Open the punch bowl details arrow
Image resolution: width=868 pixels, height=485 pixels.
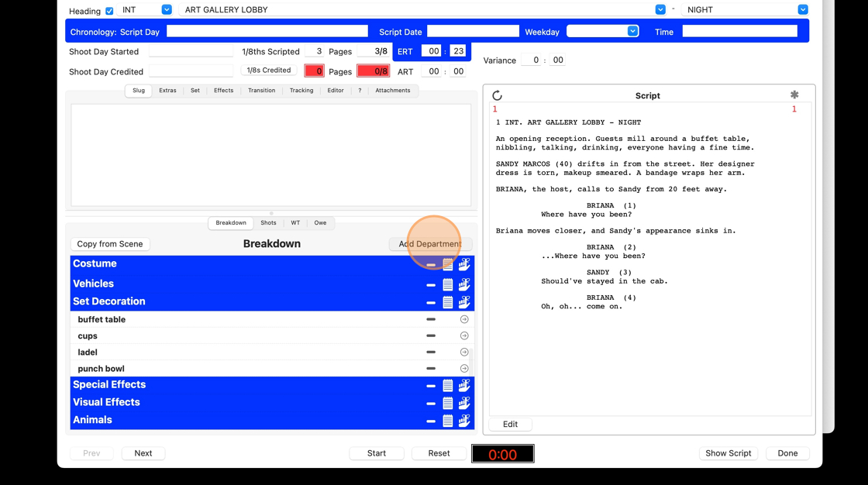tap(464, 368)
